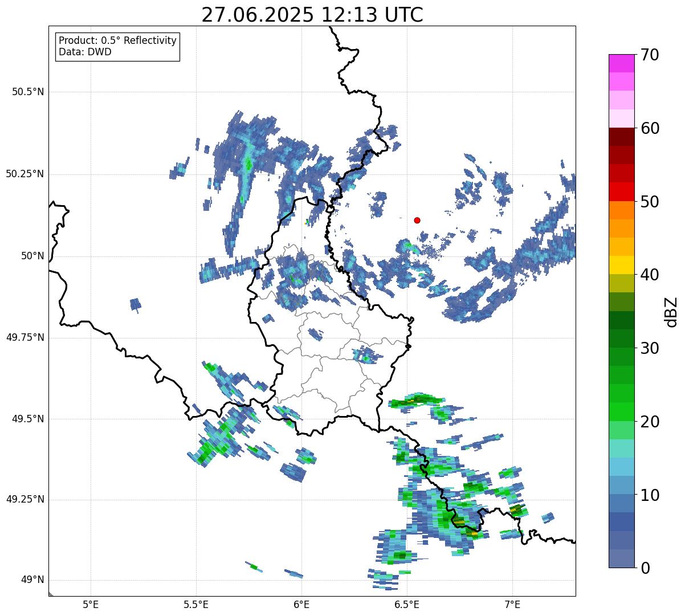Click the 6°E longitude label
Viewport: 685px width, 616px height.
tap(301, 604)
